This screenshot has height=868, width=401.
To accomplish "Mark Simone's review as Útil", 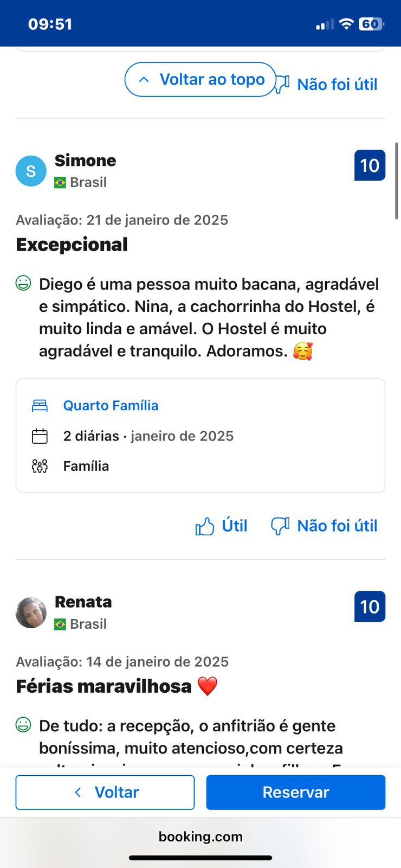I will pyautogui.click(x=234, y=526).
